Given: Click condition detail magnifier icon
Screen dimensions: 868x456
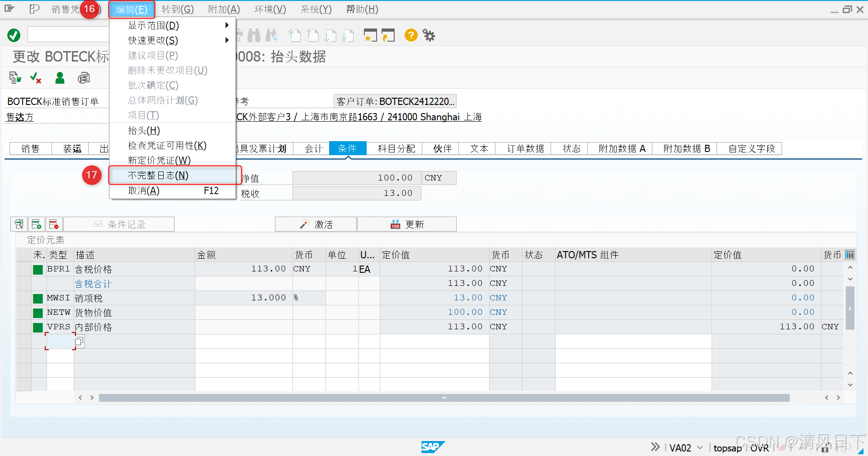Looking at the screenshot, I should coord(19,224).
